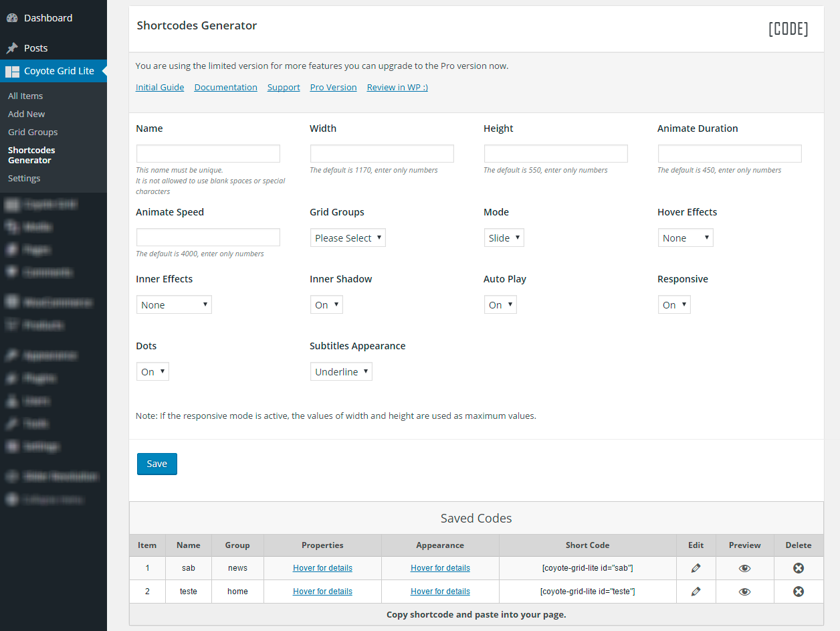
Task: Click the Animate Duration input field
Action: tap(730, 154)
